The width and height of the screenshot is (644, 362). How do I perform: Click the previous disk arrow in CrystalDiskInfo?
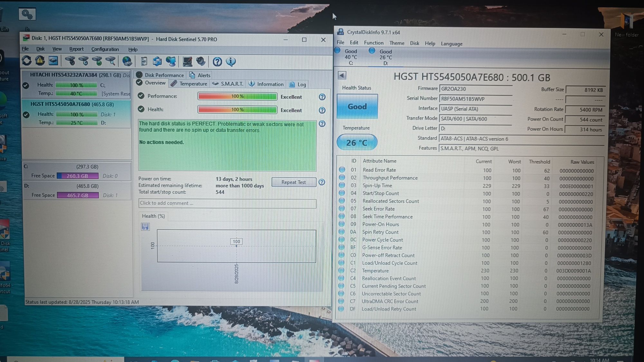coord(342,75)
